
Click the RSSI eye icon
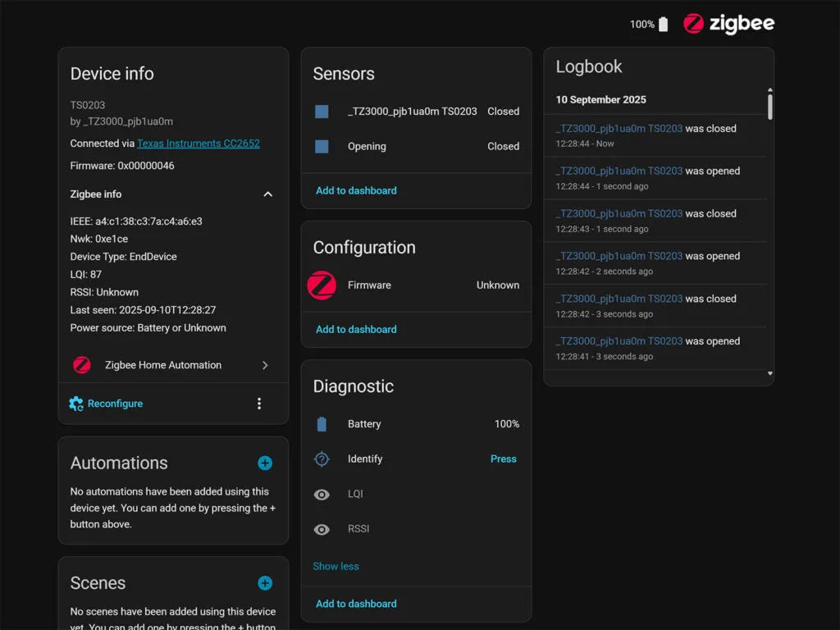[322, 529]
